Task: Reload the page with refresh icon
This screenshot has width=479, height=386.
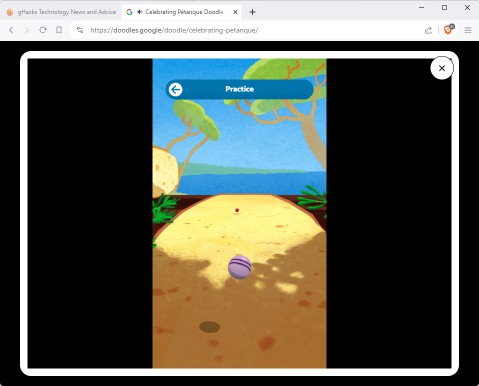Action: tap(43, 30)
